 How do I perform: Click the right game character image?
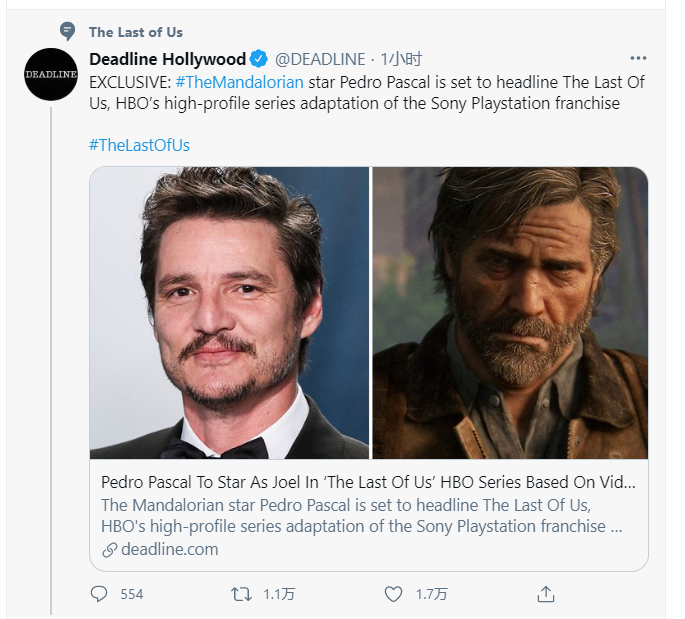click(510, 312)
